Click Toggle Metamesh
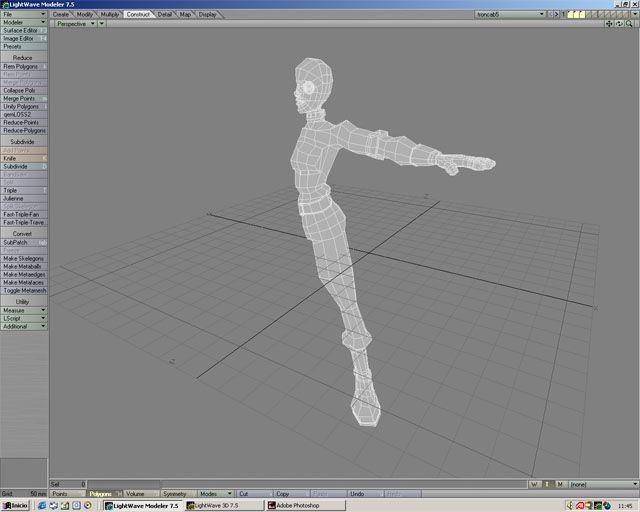Screen dimensions: 640x512 [24, 290]
